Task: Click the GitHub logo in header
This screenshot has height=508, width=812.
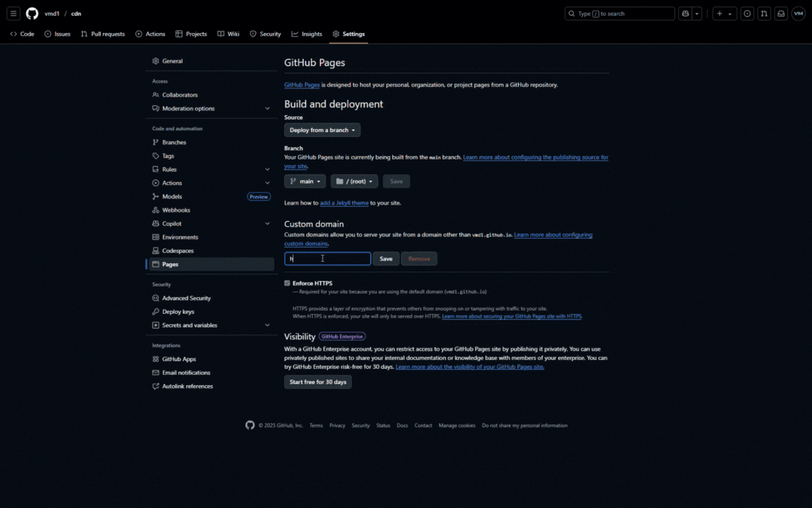Action: coord(32,13)
